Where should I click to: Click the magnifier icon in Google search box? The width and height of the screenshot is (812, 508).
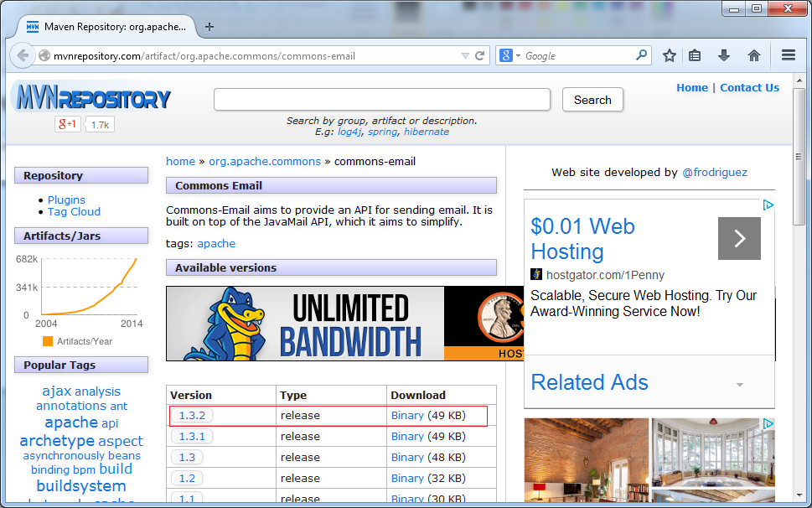point(641,54)
